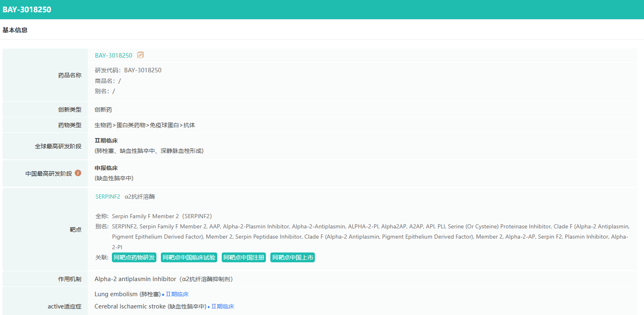Open the BAY-3018250 drug name link
This screenshot has height=315, width=644.
tap(114, 56)
